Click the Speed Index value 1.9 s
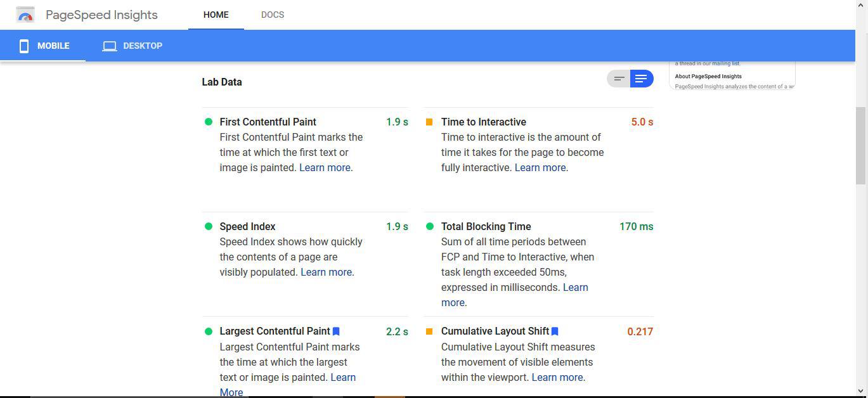The width and height of the screenshot is (868, 398). [x=397, y=226]
